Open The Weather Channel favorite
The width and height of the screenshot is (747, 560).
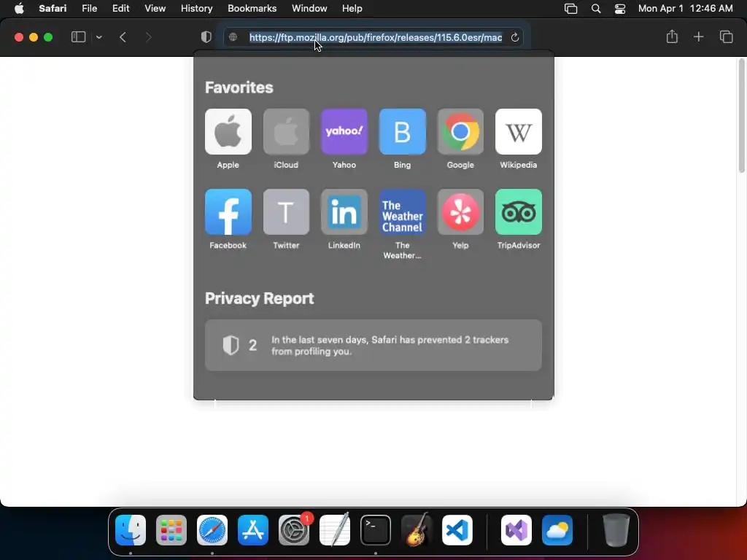click(402, 212)
